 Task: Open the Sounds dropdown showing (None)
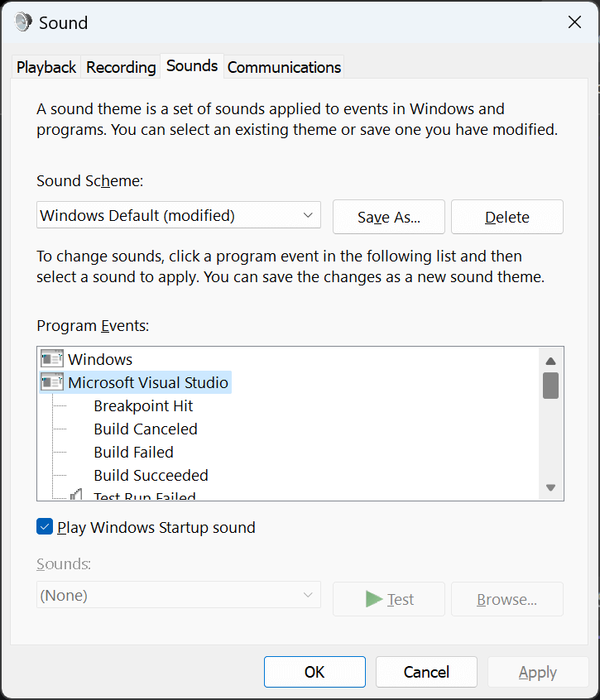(306, 595)
